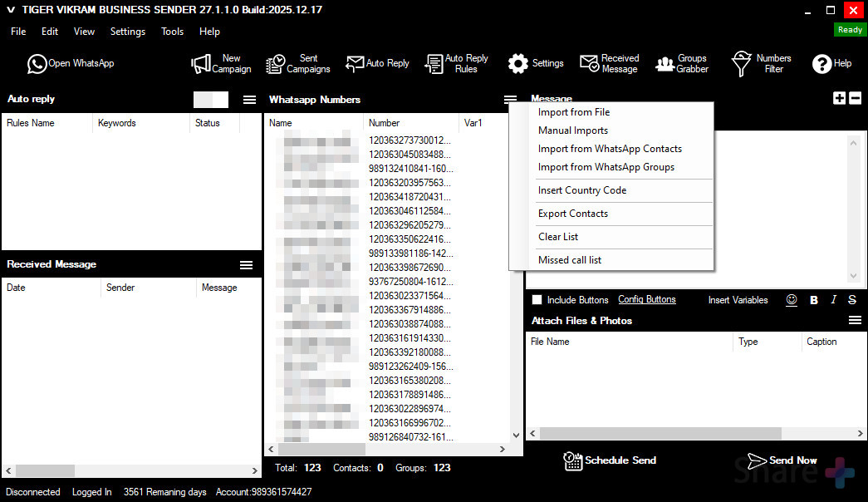Open the Numbers Filter tool
Screen dimensions: 868x502
pos(761,64)
